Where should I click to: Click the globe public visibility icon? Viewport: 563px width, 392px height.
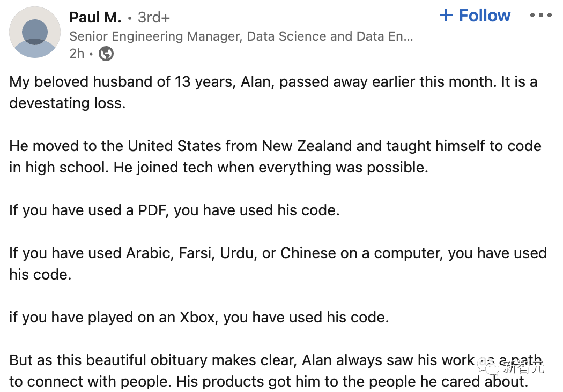[106, 54]
